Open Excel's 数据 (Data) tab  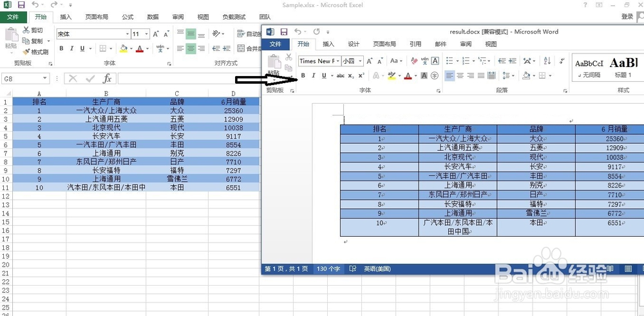point(153,17)
